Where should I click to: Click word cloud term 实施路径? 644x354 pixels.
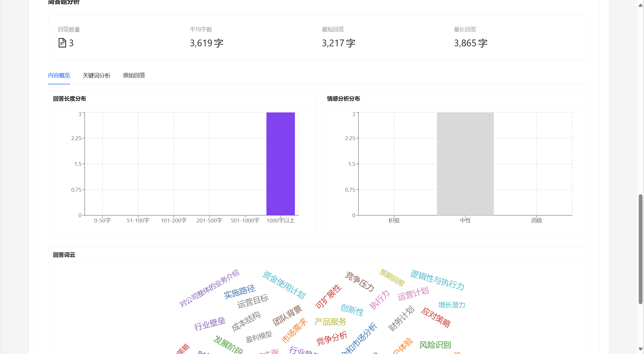coord(240,292)
